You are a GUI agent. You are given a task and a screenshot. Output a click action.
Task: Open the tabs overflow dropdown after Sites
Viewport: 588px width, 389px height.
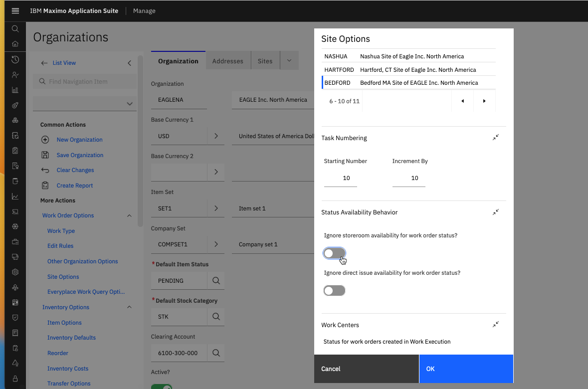289,61
